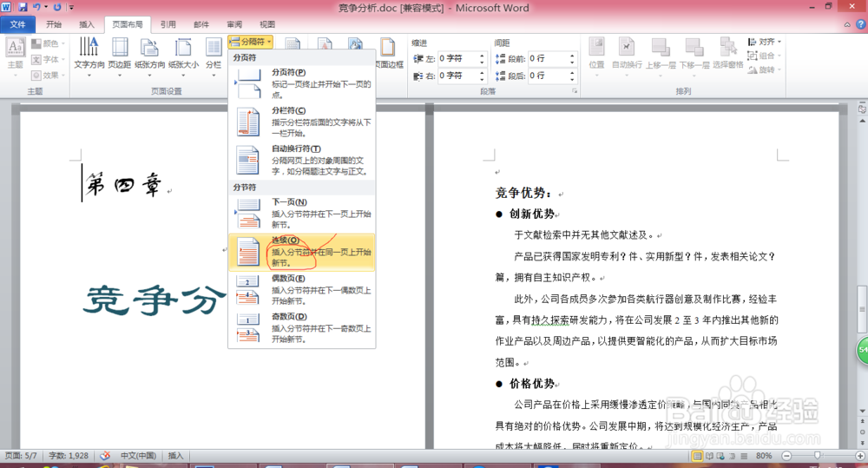Click the 页边距 margins icon
This screenshot has height=468, width=868.
120,48
